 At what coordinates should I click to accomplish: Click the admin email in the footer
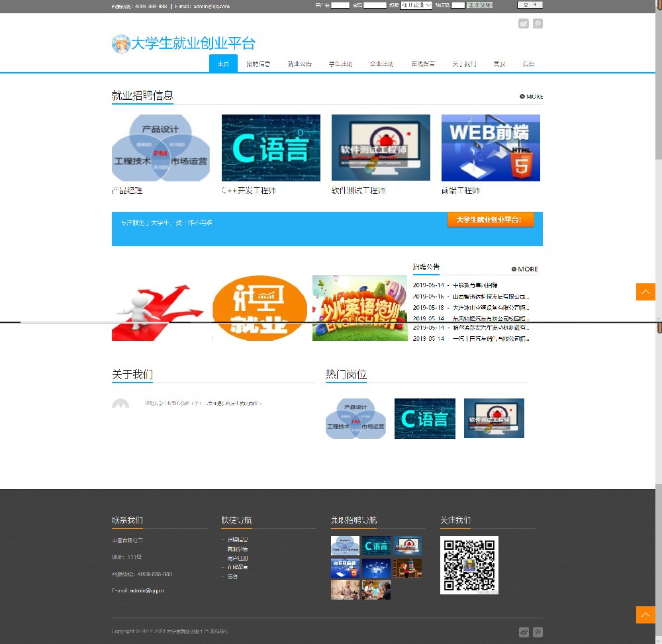click(148, 591)
